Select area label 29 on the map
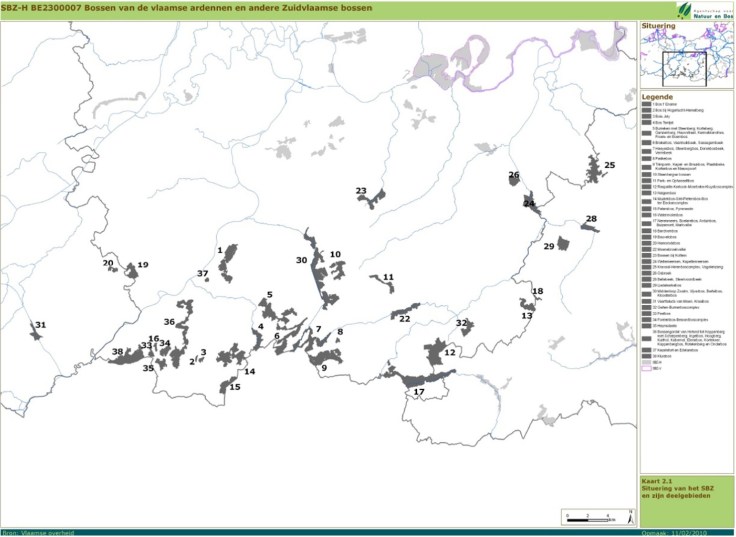 pyautogui.click(x=549, y=246)
